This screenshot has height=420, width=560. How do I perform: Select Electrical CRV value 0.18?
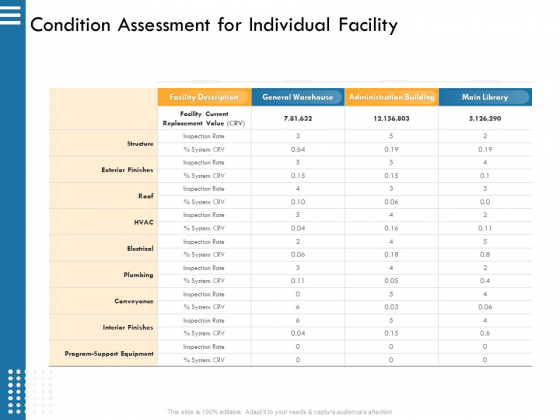pyautogui.click(x=391, y=255)
